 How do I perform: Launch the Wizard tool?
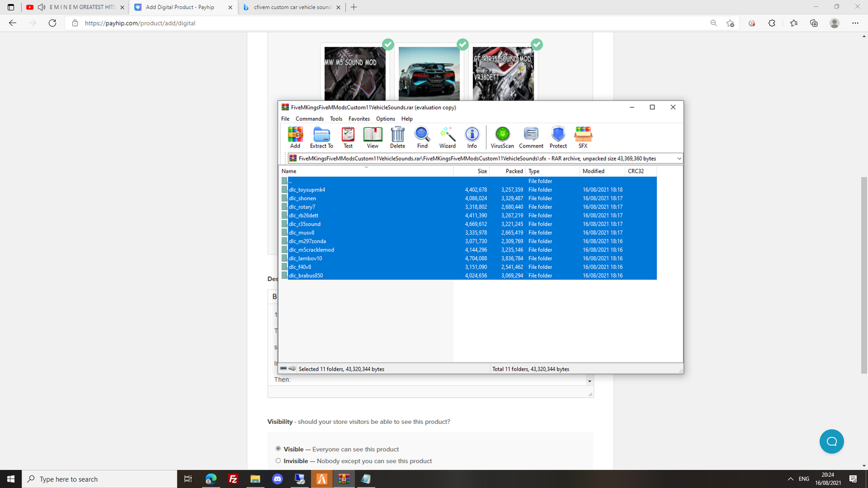447,138
